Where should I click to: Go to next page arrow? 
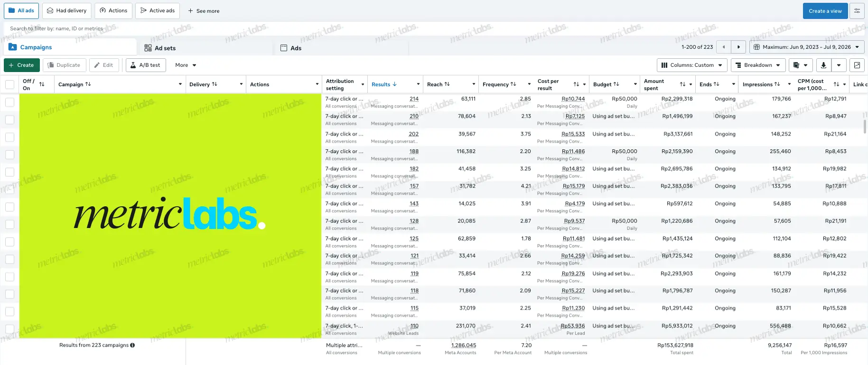[x=738, y=47]
